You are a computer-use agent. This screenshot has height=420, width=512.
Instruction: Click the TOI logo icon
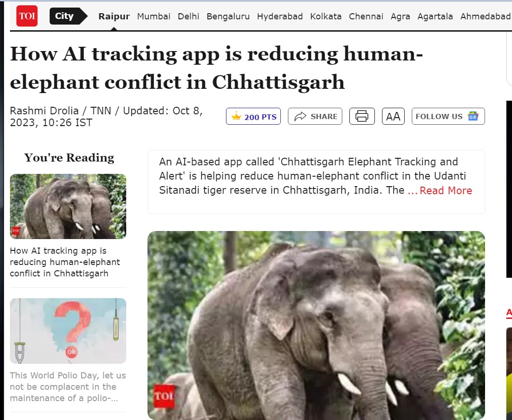[27, 16]
